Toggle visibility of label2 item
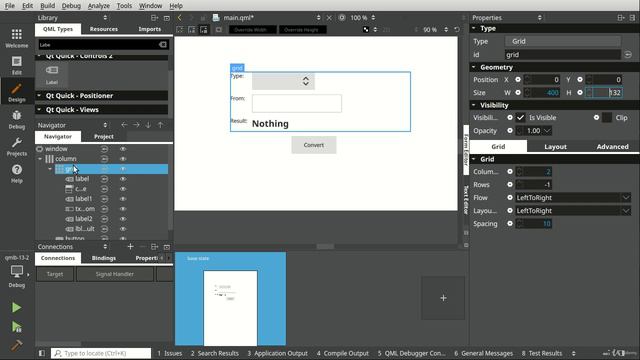The height and width of the screenshot is (360, 640). pyautogui.click(x=123, y=219)
